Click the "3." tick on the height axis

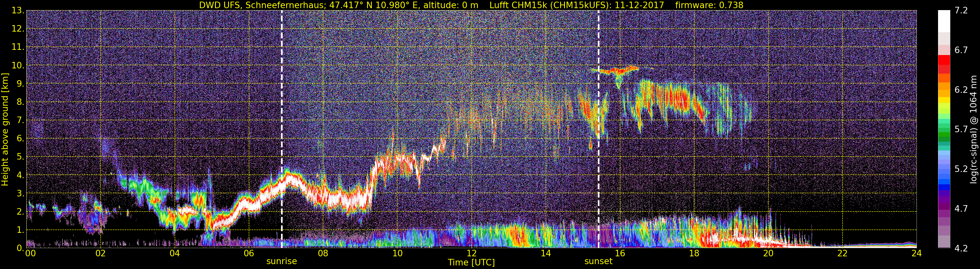pyautogui.click(x=20, y=193)
